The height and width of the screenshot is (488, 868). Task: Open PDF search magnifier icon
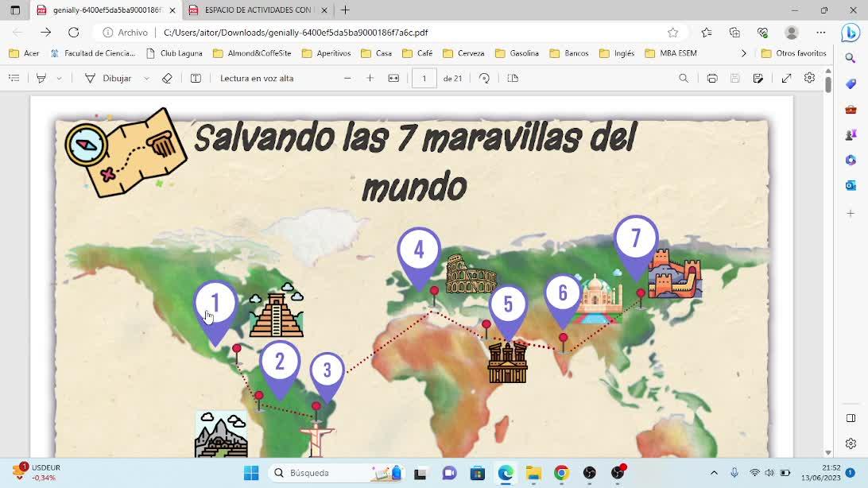(684, 78)
